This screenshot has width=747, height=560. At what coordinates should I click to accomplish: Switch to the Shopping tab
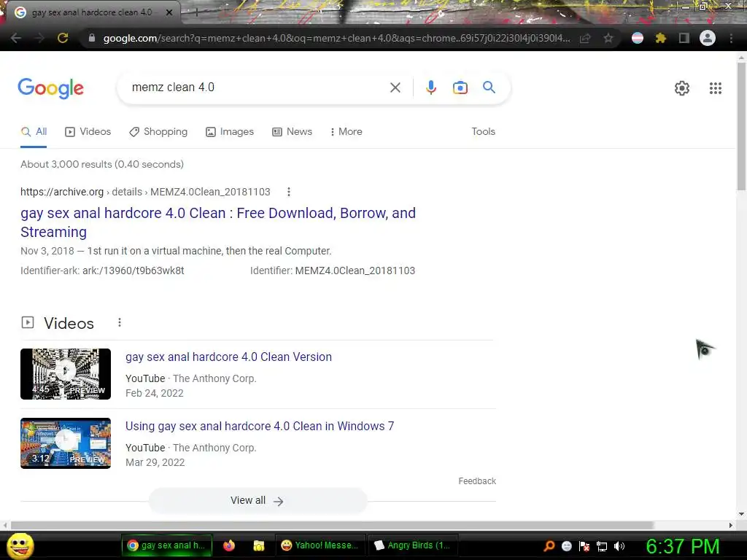[x=158, y=131]
